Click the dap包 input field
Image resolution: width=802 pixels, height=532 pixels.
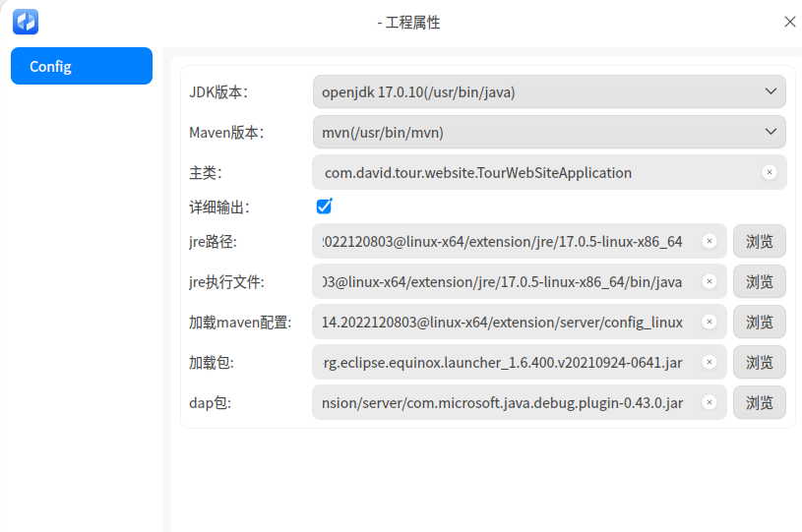pos(520,402)
